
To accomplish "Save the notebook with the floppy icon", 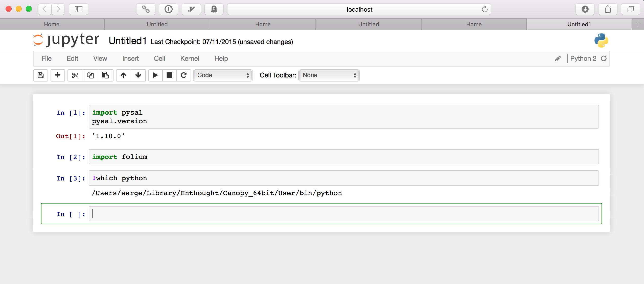I will [41, 75].
